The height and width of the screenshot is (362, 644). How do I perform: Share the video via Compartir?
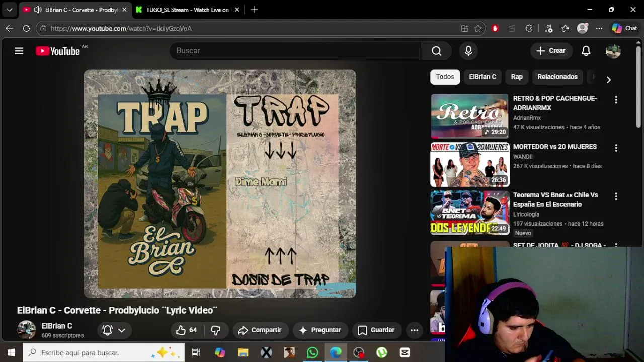tap(260, 330)
